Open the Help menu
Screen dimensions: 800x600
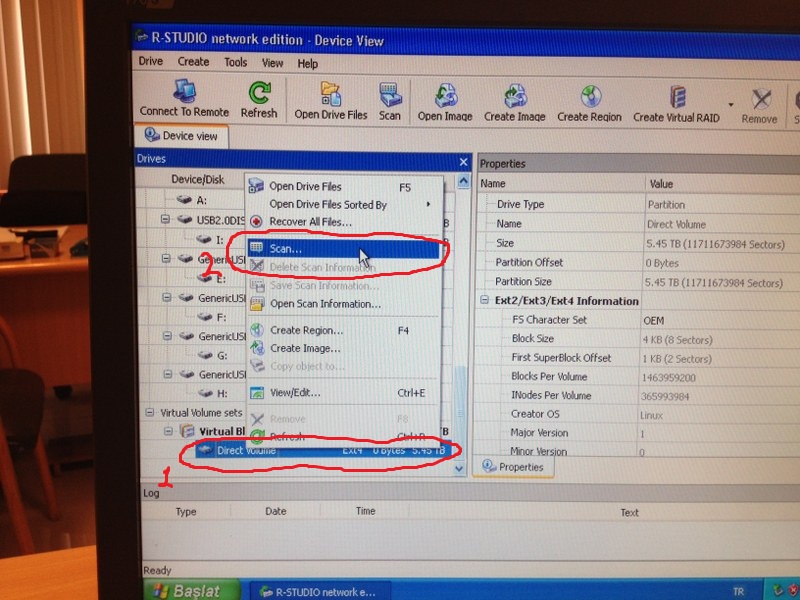pyautogui.click(x=308, y=63)
